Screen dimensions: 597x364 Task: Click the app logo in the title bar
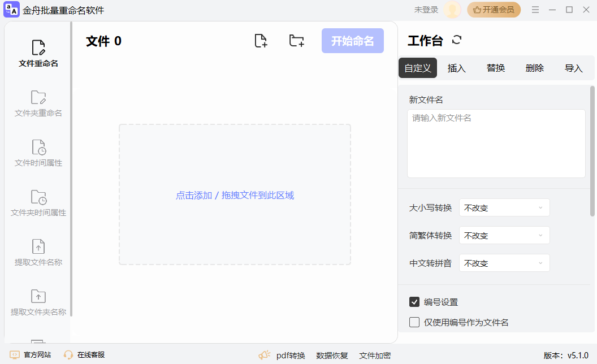pos(11,10)
